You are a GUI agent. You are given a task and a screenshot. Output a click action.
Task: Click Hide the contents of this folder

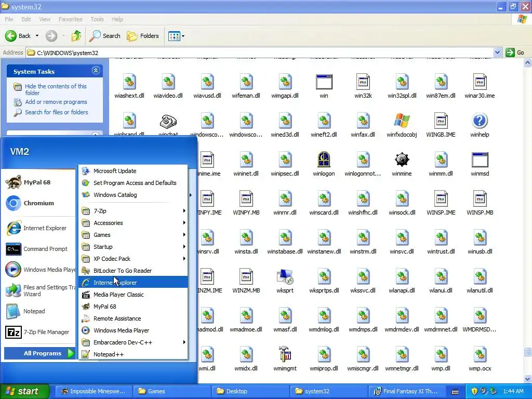pyautogui.click(x=56, y=89)
